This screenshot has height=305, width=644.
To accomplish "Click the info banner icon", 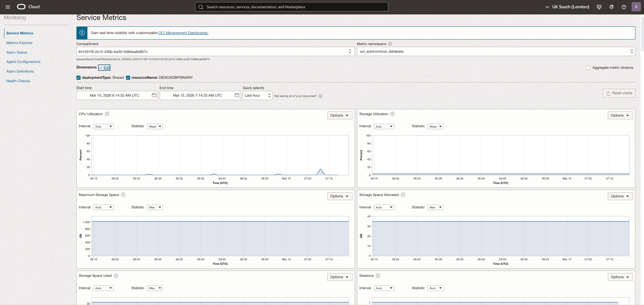I will pos(82,33).
